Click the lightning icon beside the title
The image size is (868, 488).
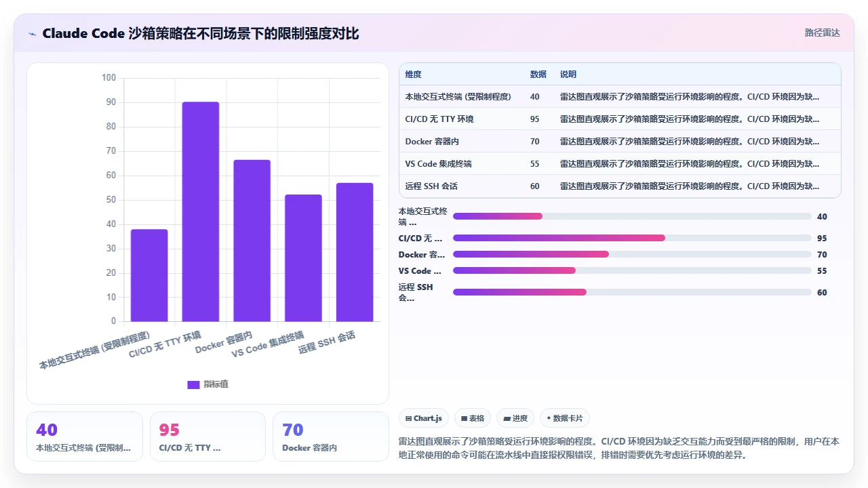(x=32, y=33)
